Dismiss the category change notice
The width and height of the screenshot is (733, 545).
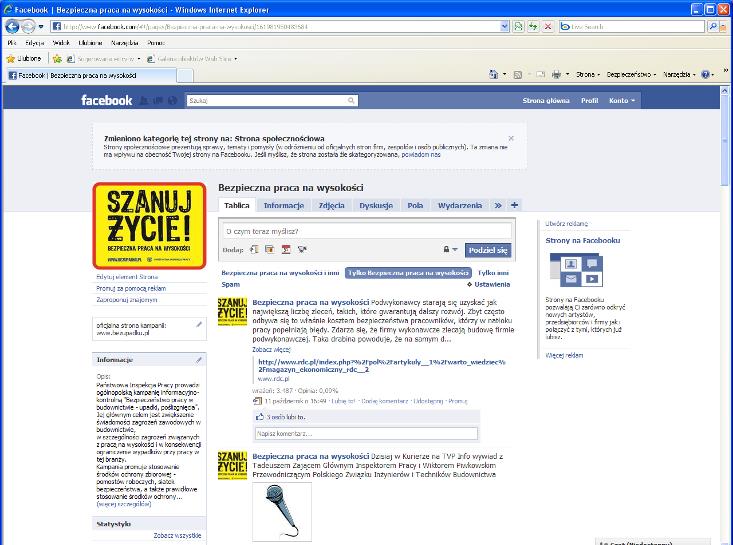[511, 138]
